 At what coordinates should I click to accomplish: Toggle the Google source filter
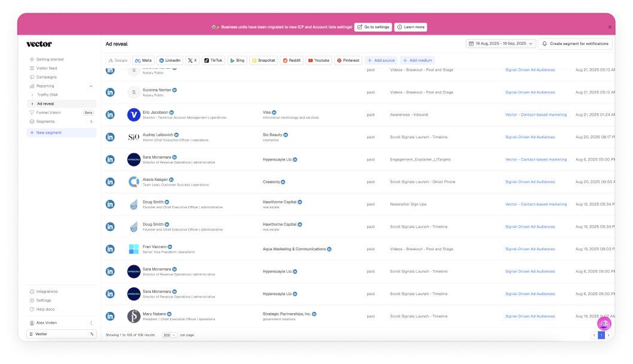[118, 60]
